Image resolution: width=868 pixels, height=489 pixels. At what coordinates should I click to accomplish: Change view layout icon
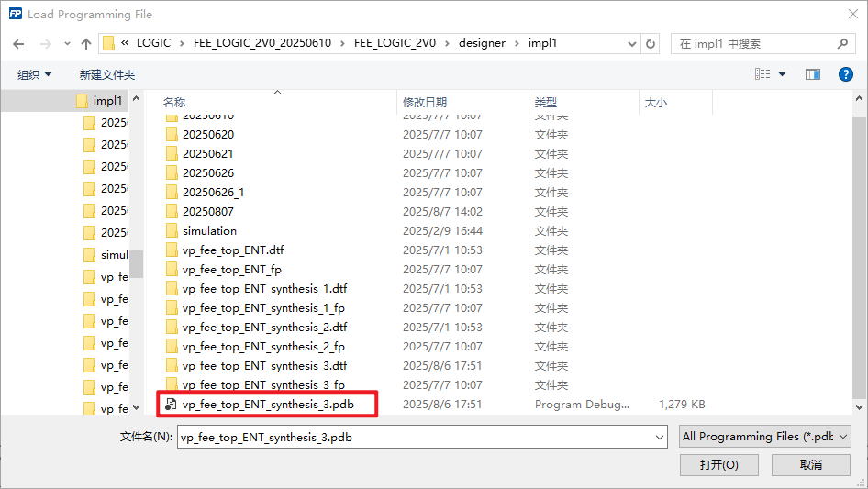coord(762,74)
